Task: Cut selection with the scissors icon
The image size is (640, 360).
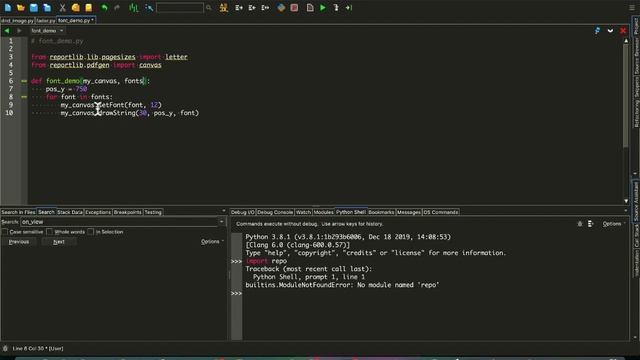Action: tap(62, 7)
